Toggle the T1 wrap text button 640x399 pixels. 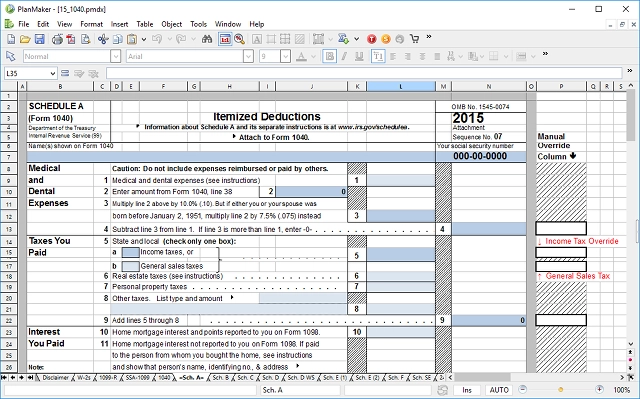(378, 56)
